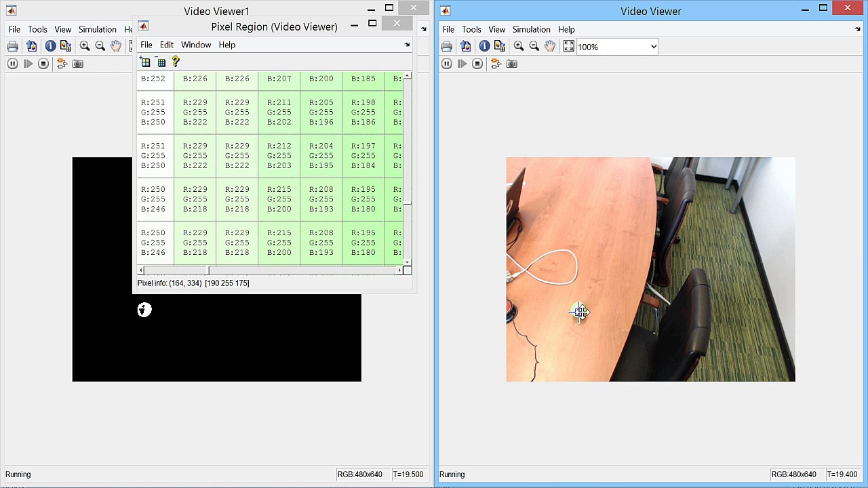This screenshot has height=488, width=868.
Task: Select the pan hand tool in Video Viewer1
Action: (x=116, y=46)
